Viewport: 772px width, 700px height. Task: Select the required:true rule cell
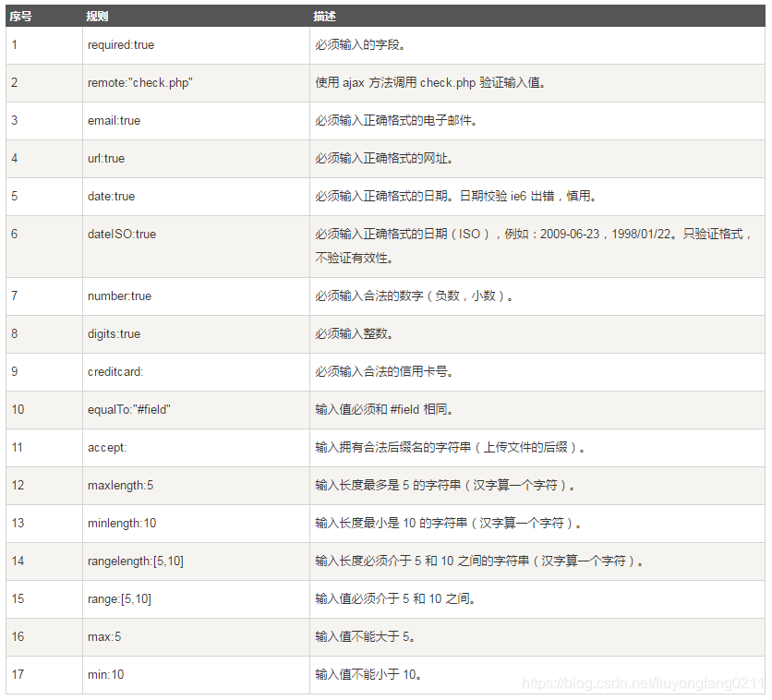coord(196,45)
